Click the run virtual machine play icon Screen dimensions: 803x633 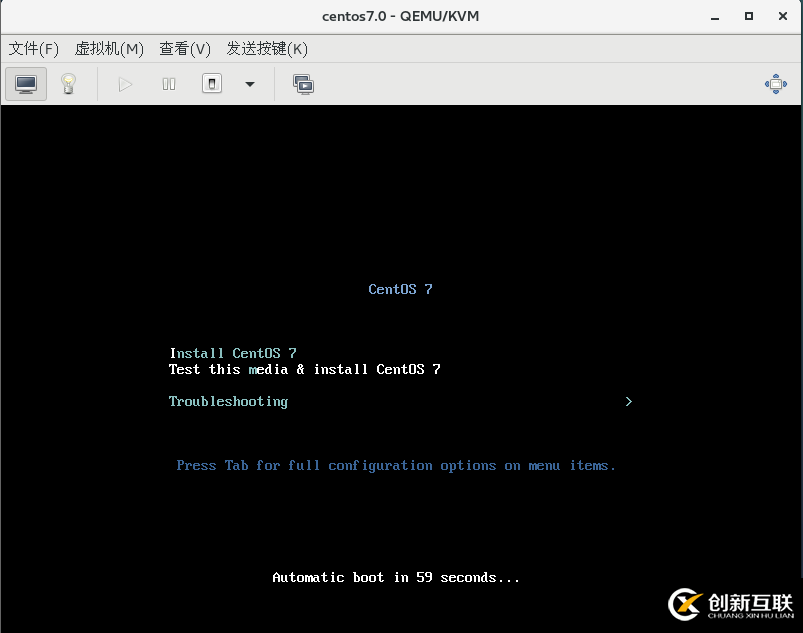click(125, 84)
